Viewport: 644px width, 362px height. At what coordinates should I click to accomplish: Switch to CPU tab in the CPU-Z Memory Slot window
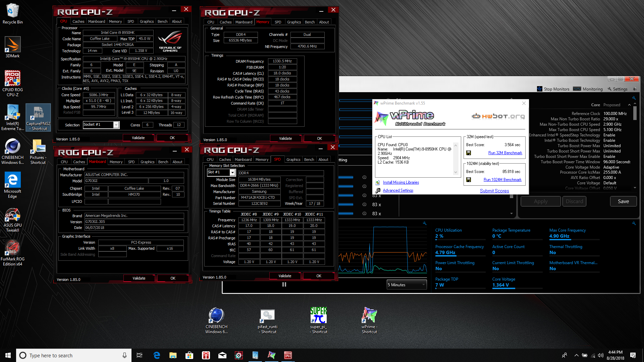tap(210, 160)
